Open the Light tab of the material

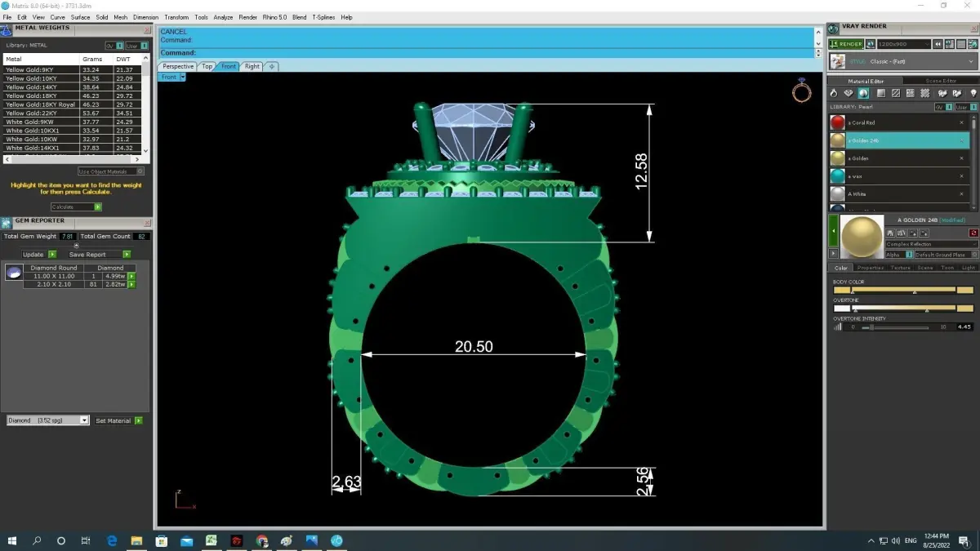click(969, 268)
